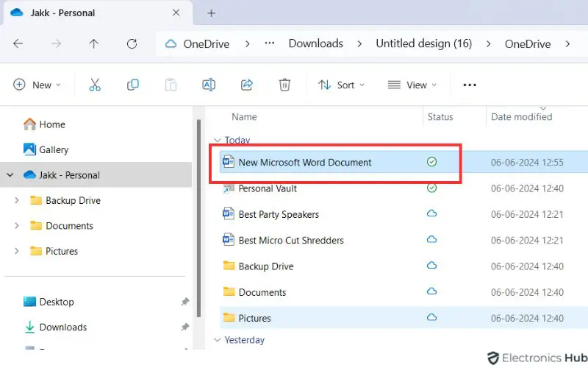Click chevron after OneDrive in address bar
Image resolution: width=588 pixels, height=368 pixels.
[248, 44]
